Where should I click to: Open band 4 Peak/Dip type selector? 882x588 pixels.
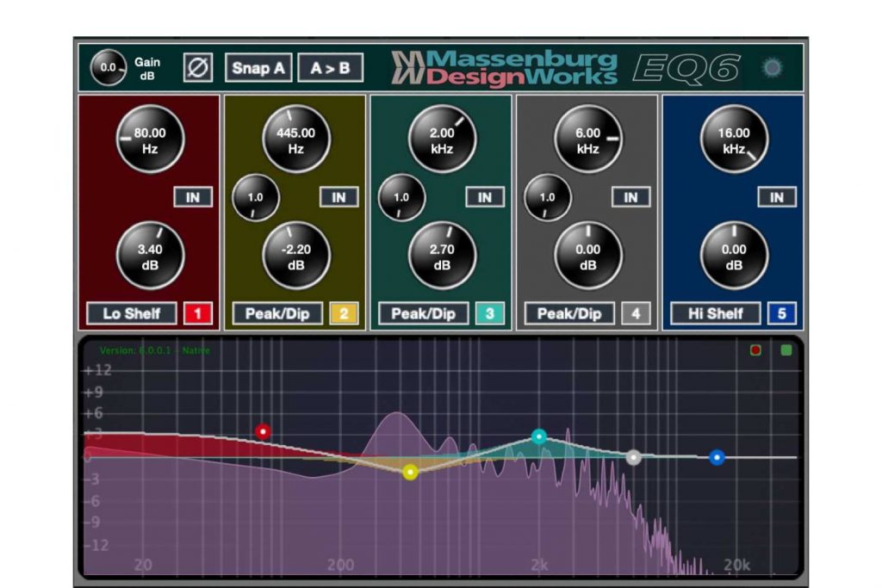569,313
